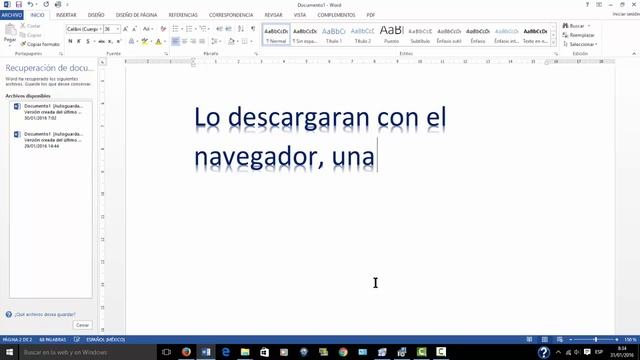640x360 pixels.
Task: Switch to the REVISAR tab
Action: pos(273,15)
